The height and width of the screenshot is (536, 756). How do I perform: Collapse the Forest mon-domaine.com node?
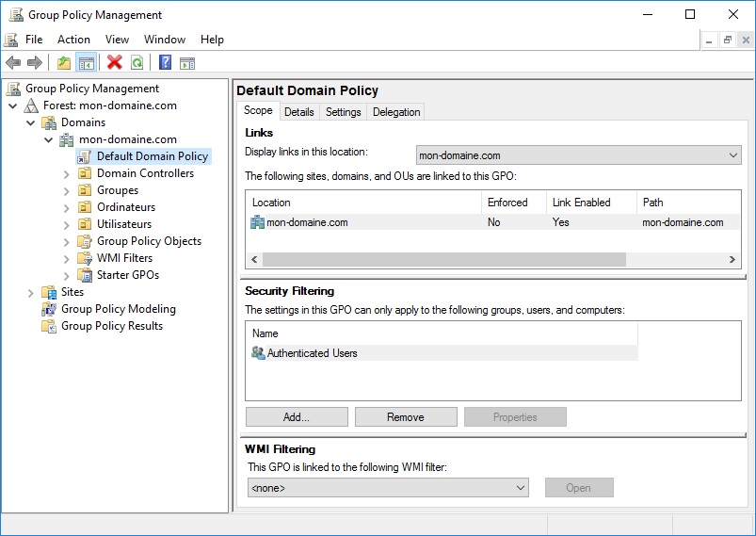(x=13, y=106)
